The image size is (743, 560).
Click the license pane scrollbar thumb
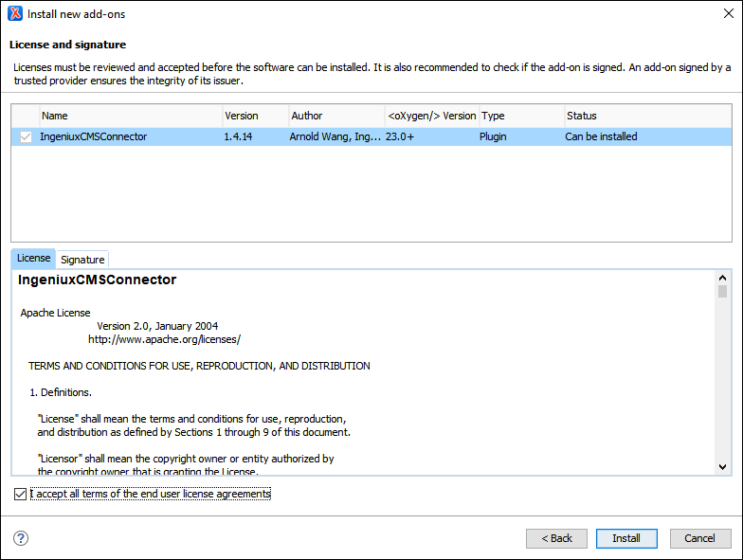(x=722, y=291)
